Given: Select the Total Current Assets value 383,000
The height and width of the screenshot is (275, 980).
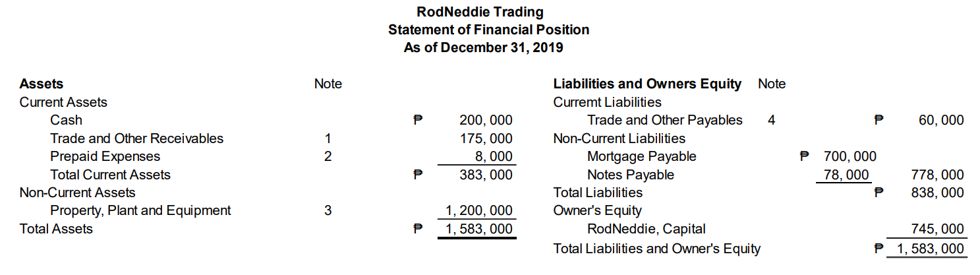Looking at the screenshot, I should click(x=486, y=175).
